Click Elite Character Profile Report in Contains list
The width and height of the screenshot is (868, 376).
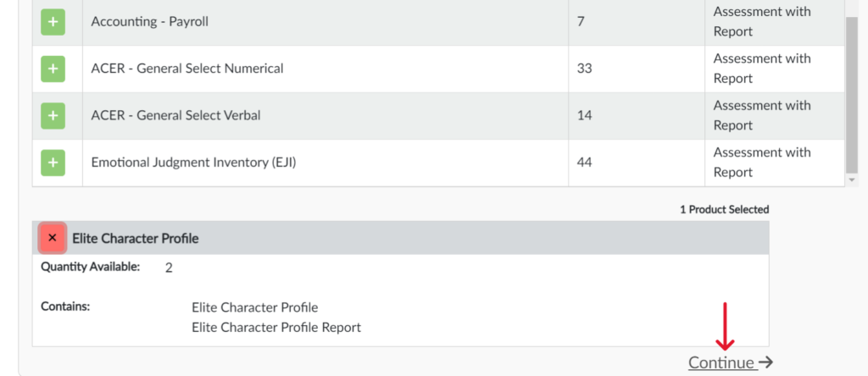click(x=276, y=327)
